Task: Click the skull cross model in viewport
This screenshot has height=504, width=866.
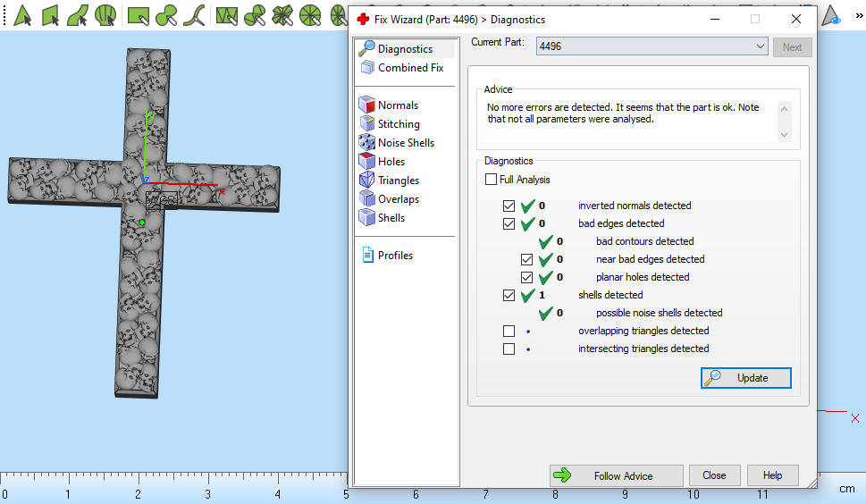Action: point(142,223)
